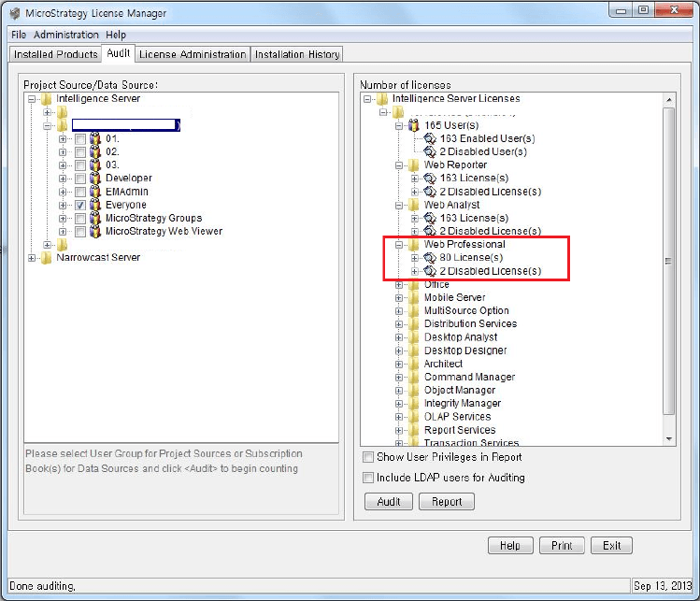The width and height of the screenshot is (700, 601).
Task: Click the 165 User(s) group icon
Action: tap(414, 125)
